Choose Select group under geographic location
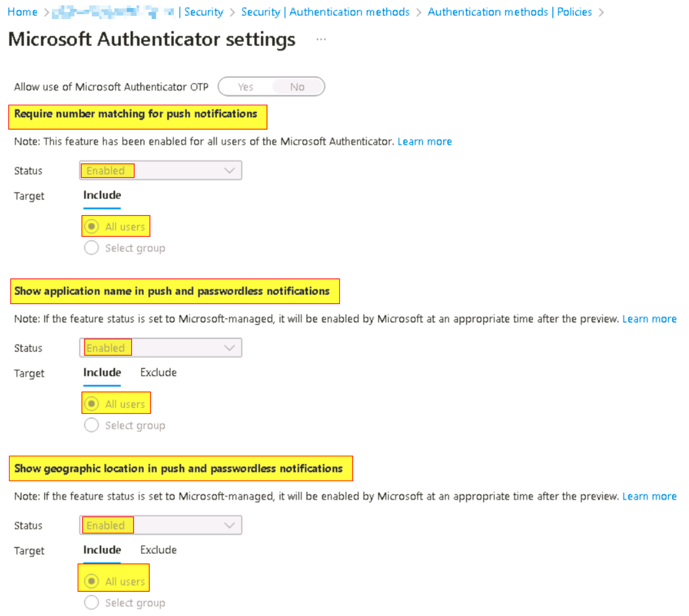 coord(92,602)
